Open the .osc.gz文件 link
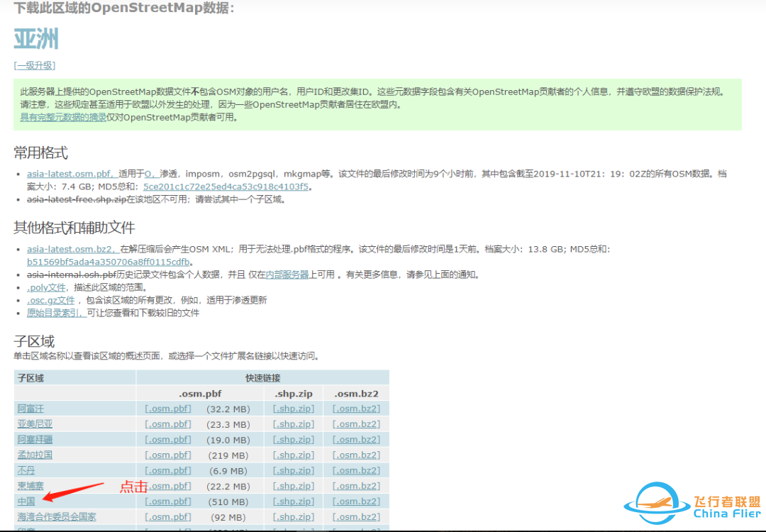 point(51,300)
